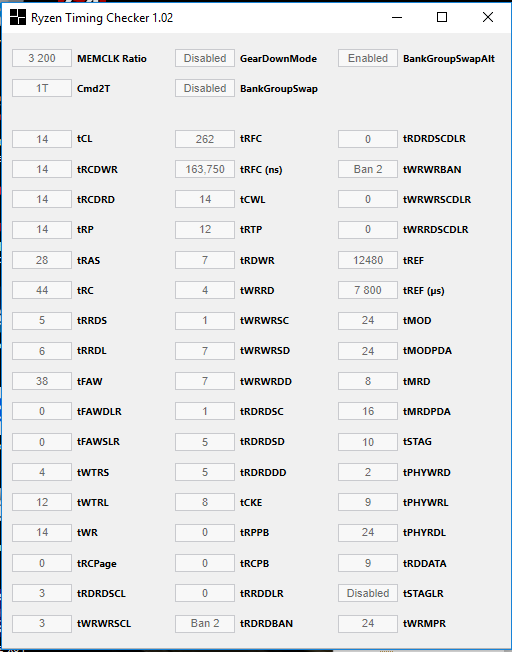Click the tWRRD value field
512x652 pixels.
coord(205,290)
